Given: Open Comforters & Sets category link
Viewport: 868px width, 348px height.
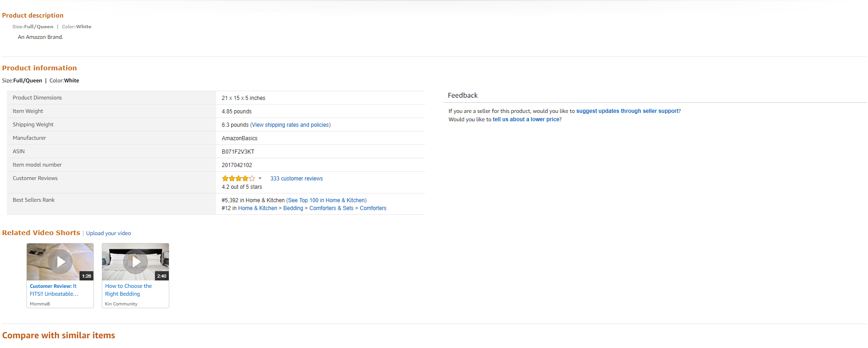Looking at the screenshot, I should coord(331,208).
